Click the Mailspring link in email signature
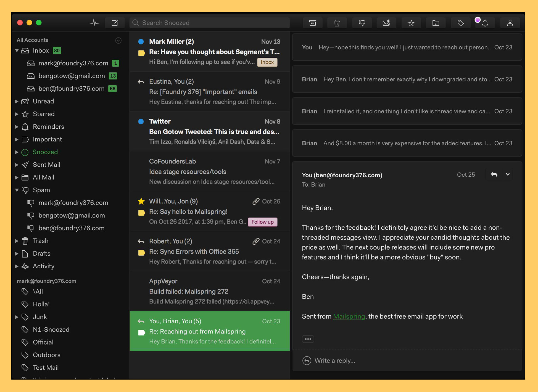The height and width of the screenshot is (392, 538). [x=349, y=316]
